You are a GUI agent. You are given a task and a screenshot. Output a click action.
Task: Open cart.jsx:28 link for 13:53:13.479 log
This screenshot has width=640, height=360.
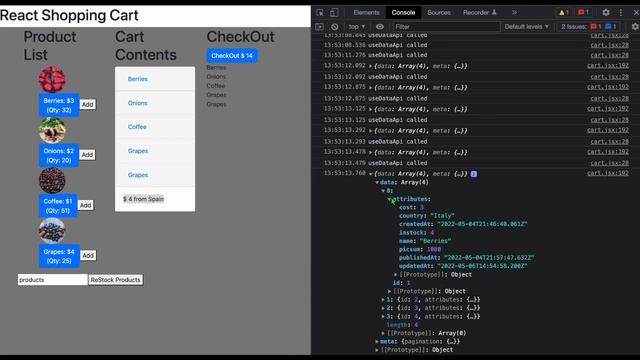(x=609, y=163)
